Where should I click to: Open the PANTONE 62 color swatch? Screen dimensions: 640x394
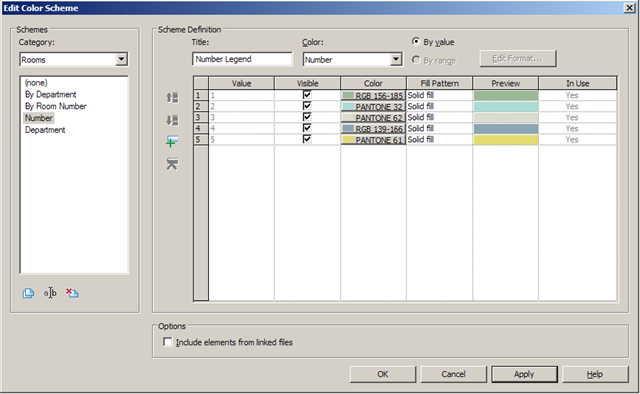373,117
